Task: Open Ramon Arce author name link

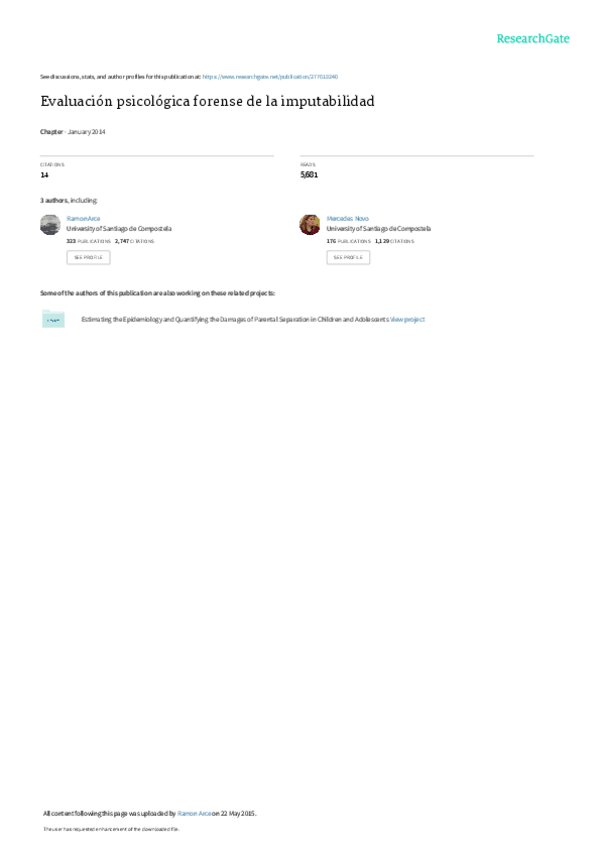Action: pos(83,218)
